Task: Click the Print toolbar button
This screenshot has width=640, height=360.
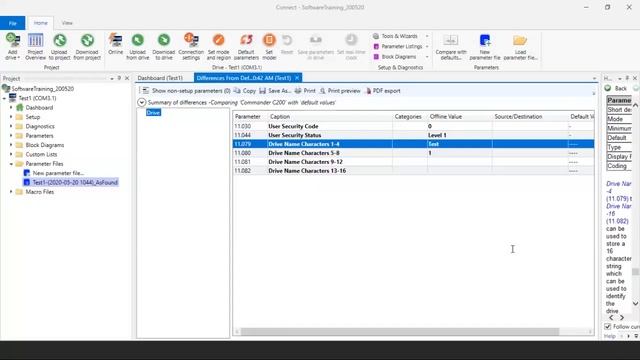Action: (x=305, y=91)
